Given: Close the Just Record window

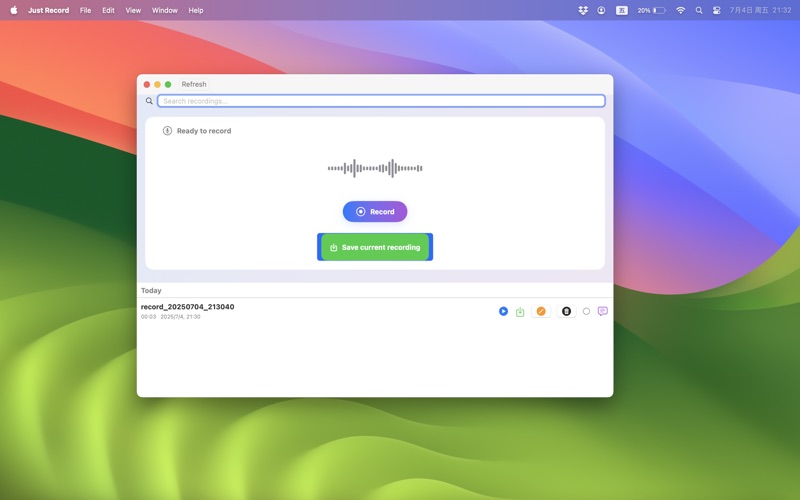Looking at the screenshot, I should [147, 84].
